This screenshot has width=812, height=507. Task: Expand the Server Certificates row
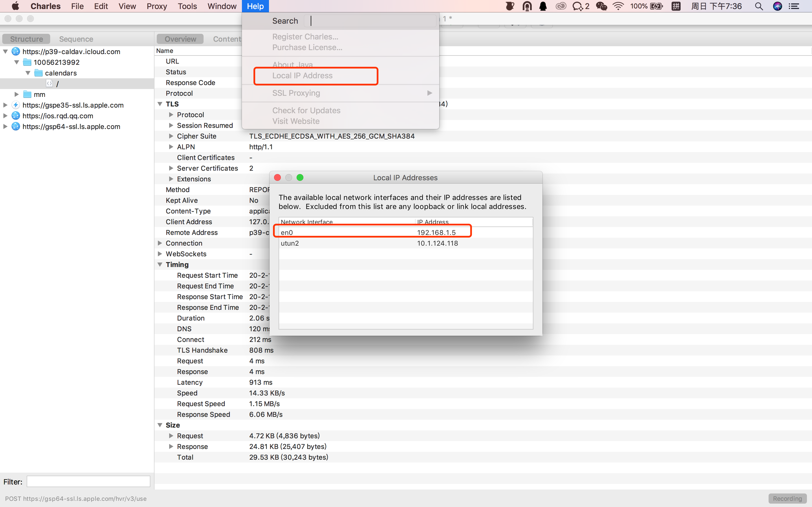tap(171, 168)
